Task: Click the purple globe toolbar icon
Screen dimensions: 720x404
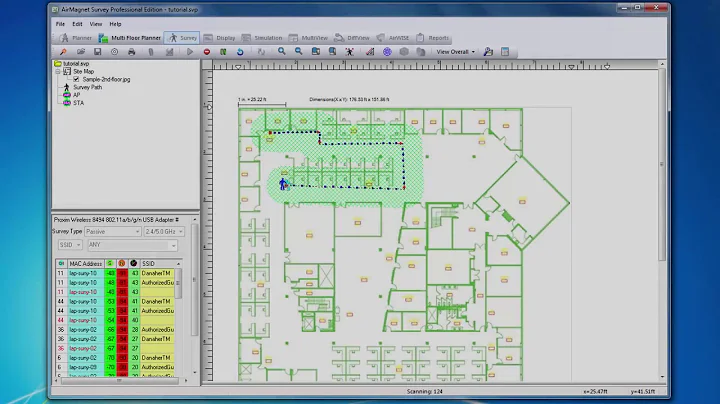Action: point(387,52)
